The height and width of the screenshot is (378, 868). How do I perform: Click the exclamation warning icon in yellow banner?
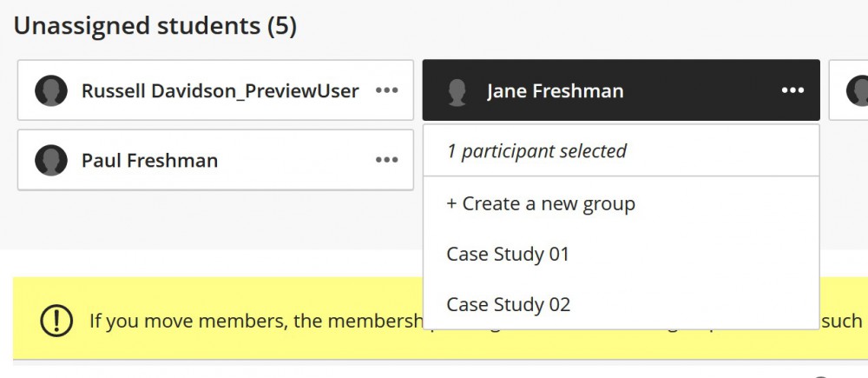tap(56, 320)
